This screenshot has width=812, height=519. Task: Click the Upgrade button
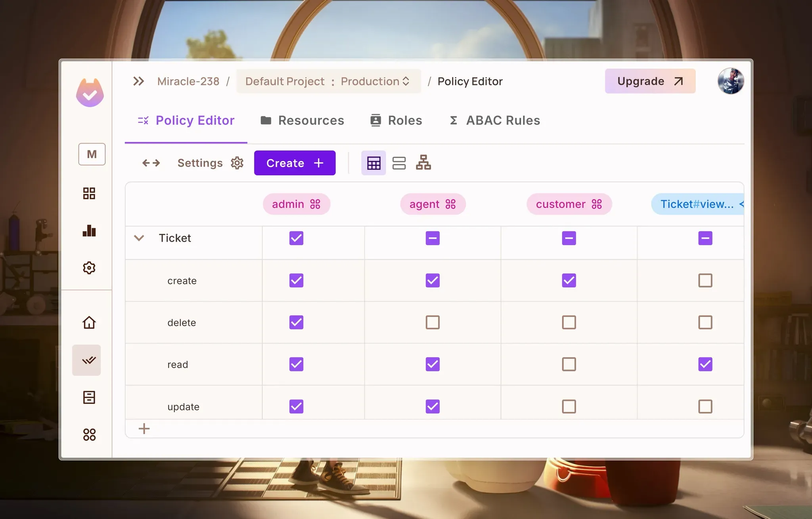pos(650,81)
